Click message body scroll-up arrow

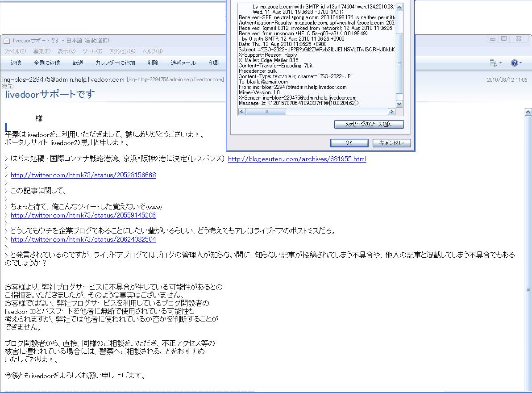point(528,112)
